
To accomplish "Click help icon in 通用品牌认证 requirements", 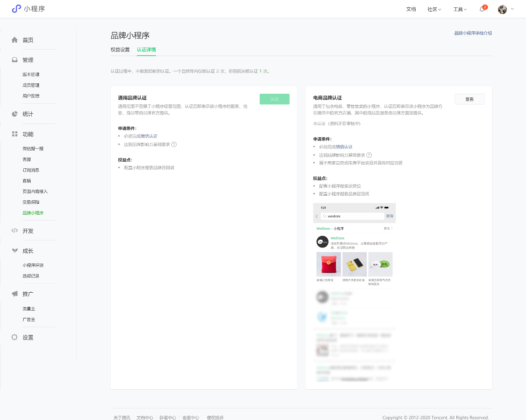I will pos(174,145).
